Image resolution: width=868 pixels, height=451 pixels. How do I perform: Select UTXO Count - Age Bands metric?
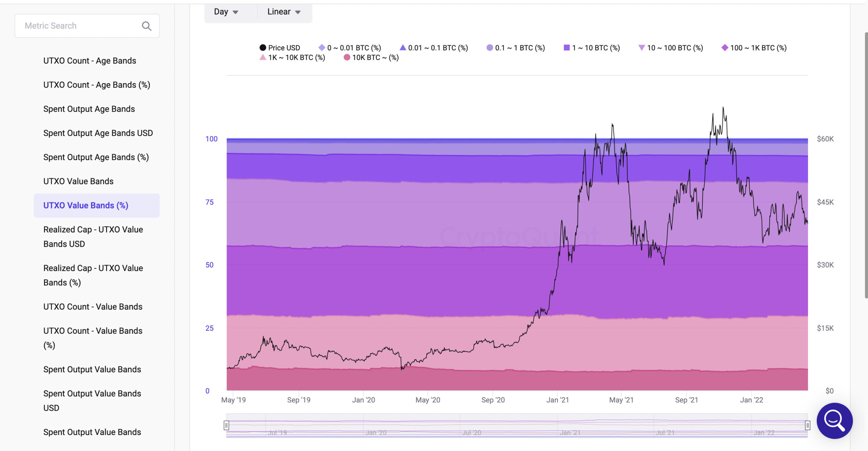(x=90, y=61)
